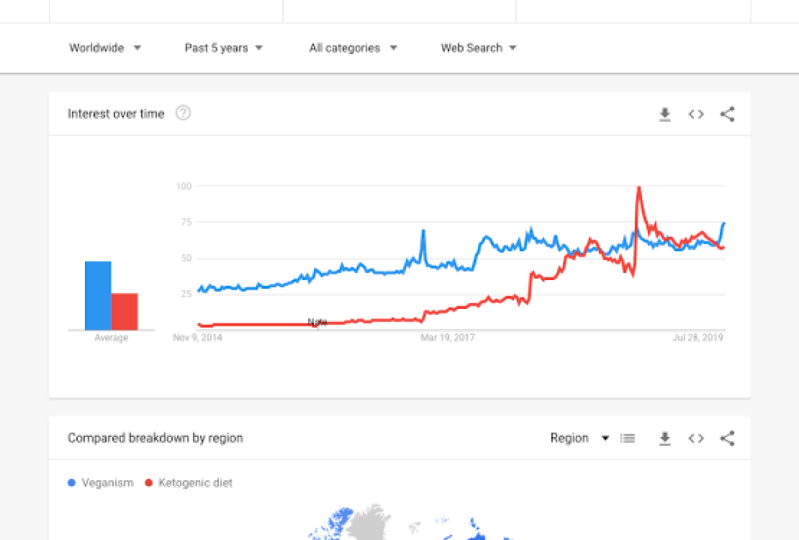Share the breakdown by region card
This screenshot has height=540, width=799.
click(x=728, y=438)
